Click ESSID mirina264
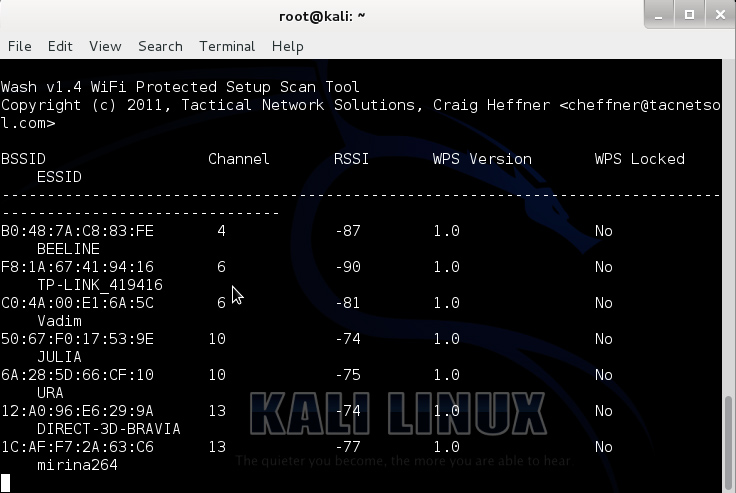Screen dimensions: 736x493 (77, 465)
